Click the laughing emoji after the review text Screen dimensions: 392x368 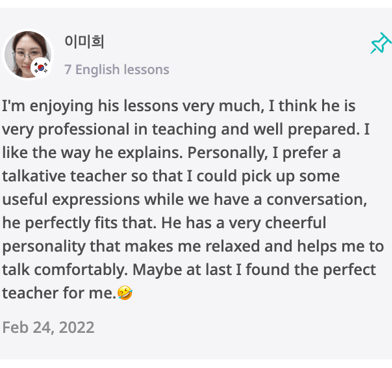[125, 293]
